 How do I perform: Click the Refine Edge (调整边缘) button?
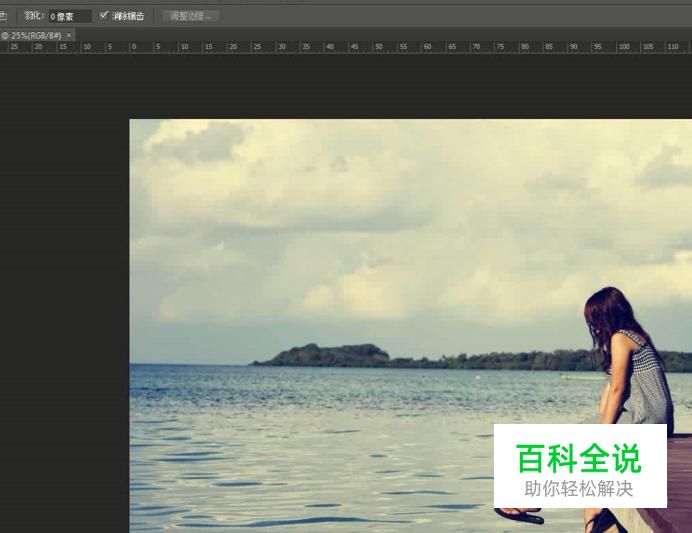[190, 16]
